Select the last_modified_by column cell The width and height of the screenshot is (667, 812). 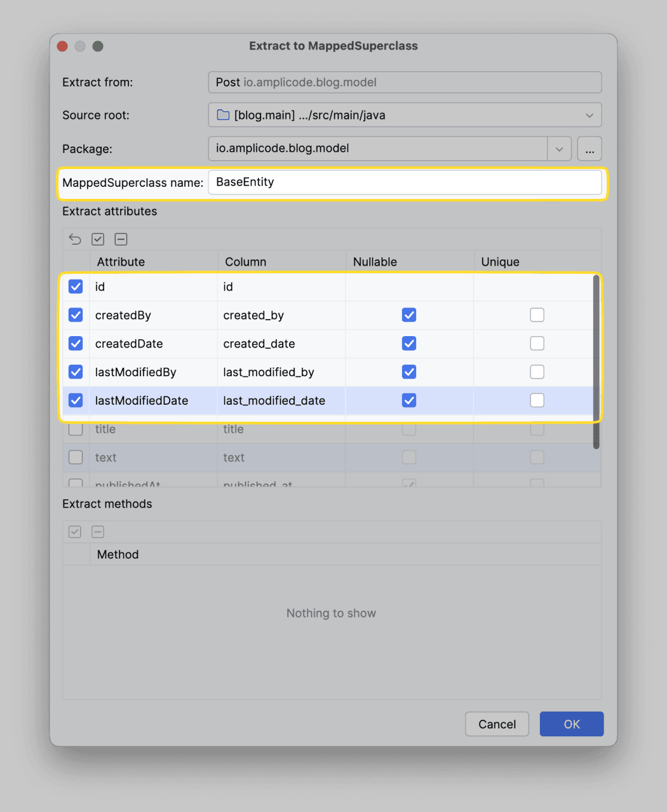tap(281, 372)
